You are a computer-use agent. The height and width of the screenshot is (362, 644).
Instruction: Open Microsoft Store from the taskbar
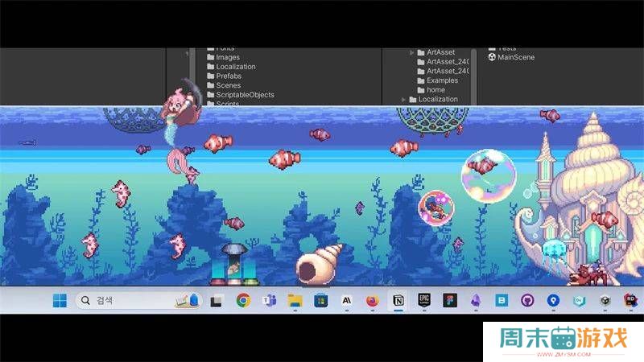tap(320, 301)
